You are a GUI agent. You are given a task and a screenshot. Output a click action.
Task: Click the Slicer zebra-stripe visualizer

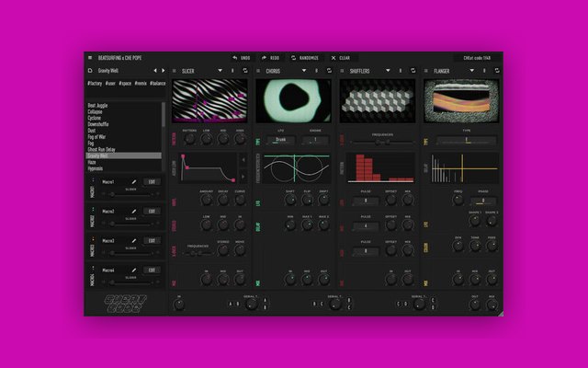209,100
